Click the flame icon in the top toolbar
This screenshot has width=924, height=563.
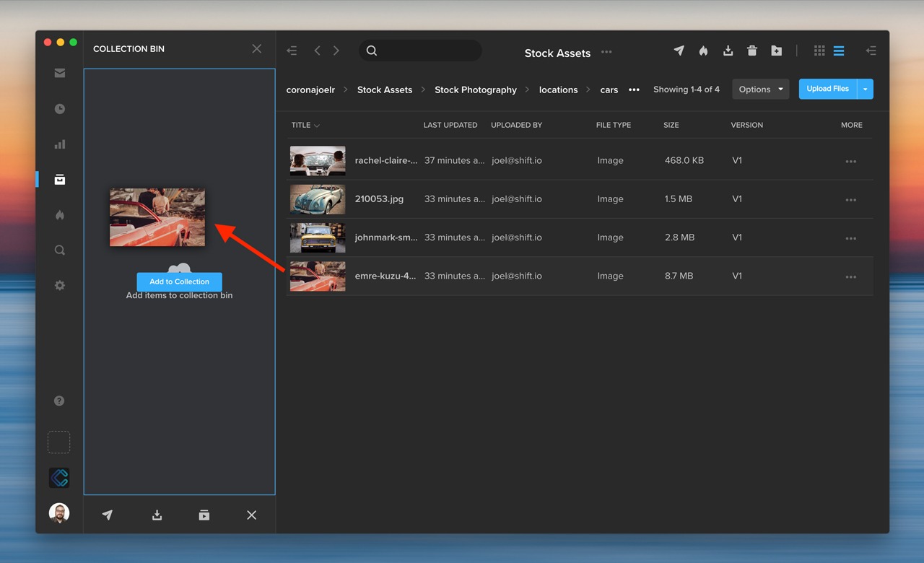coord(703,51)
